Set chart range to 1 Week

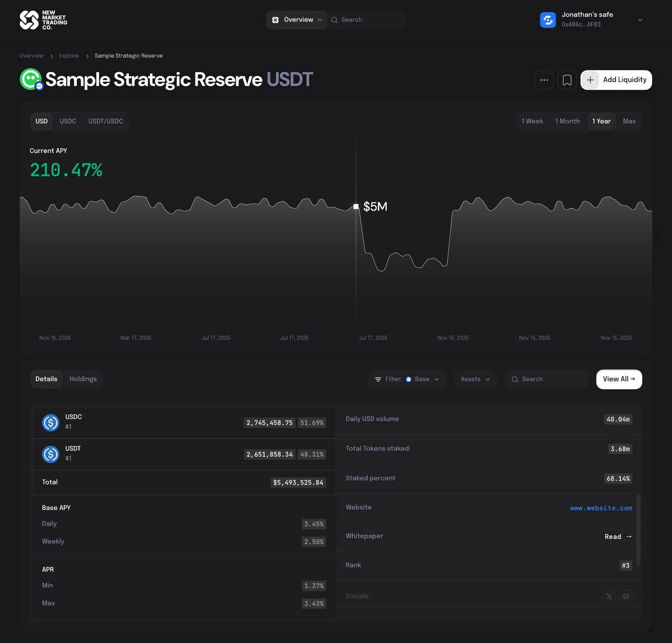tap(532, 121)
